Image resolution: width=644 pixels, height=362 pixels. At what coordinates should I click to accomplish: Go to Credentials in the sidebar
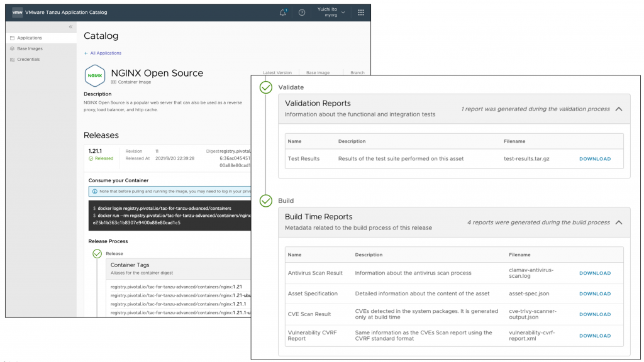pyautogui.click(x=28, y=59)
